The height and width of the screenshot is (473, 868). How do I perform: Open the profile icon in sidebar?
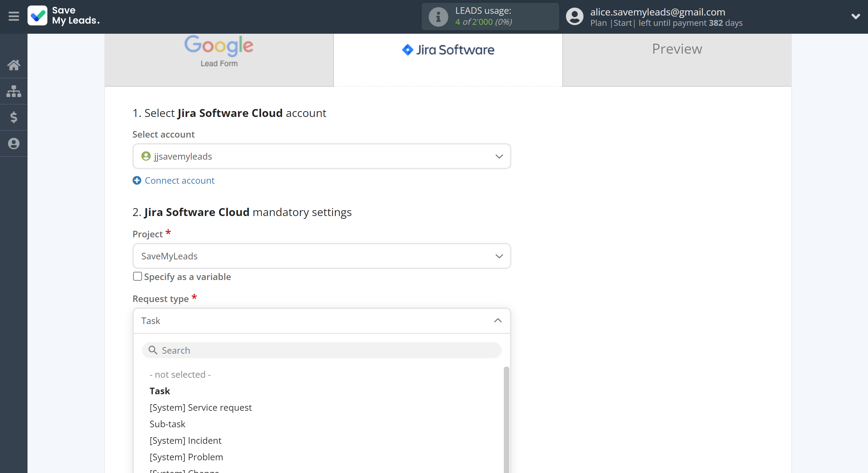[14, 143]
